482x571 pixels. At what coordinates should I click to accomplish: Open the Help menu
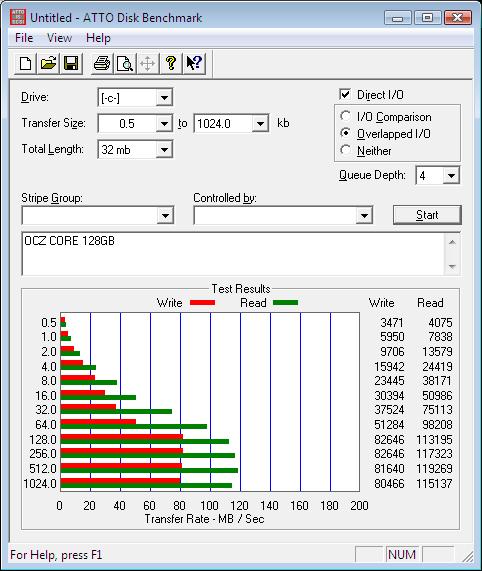[98, 38]
